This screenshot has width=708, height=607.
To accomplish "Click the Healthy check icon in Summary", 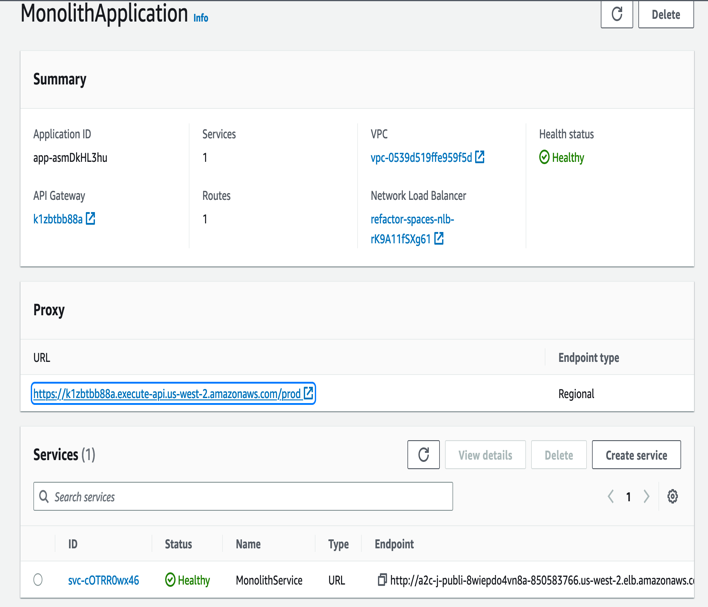I will (544, 157).
